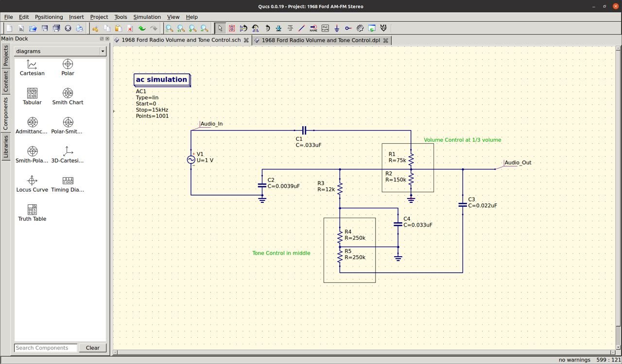This screenshot has width=622, height=364.
Task: Click the Set Marker M1 icon
Action: point(383,28)
